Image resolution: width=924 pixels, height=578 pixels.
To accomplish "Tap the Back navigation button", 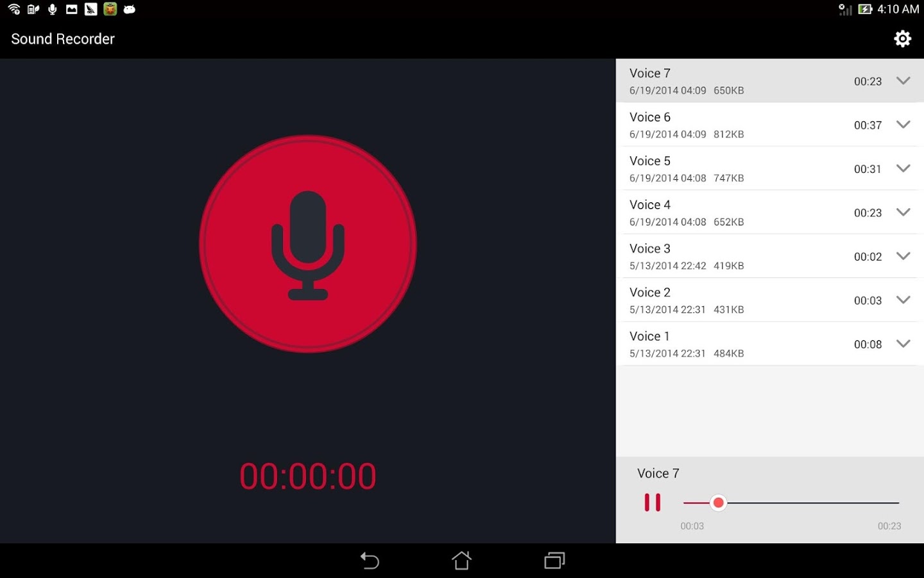I will click(x=370, y=561).
